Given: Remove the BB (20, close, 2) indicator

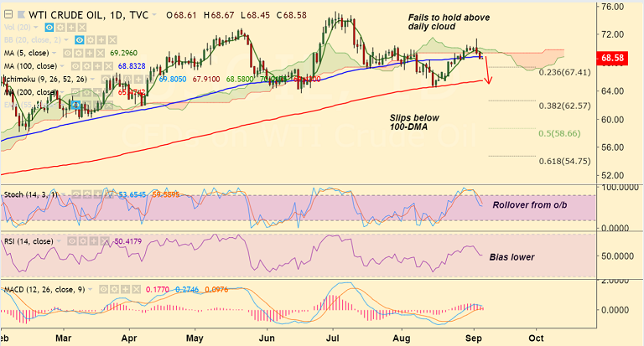Looking at the screenshot, I should point(112,40).
